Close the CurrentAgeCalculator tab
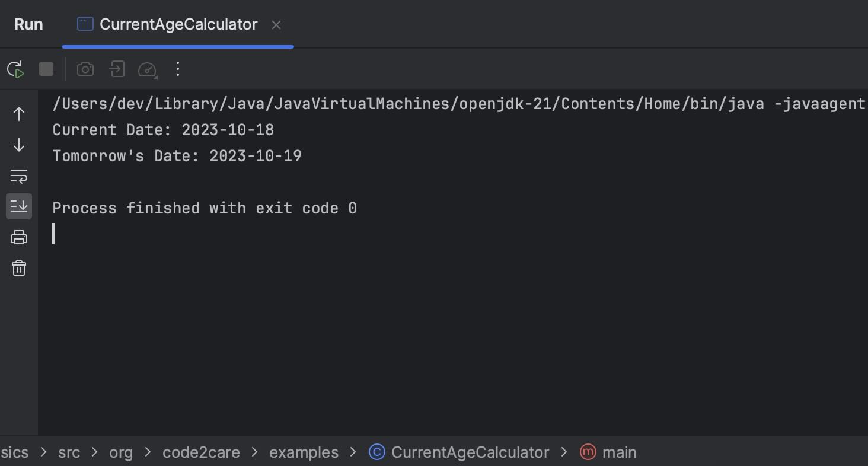The image size is (868, 466). coord(276,25)
